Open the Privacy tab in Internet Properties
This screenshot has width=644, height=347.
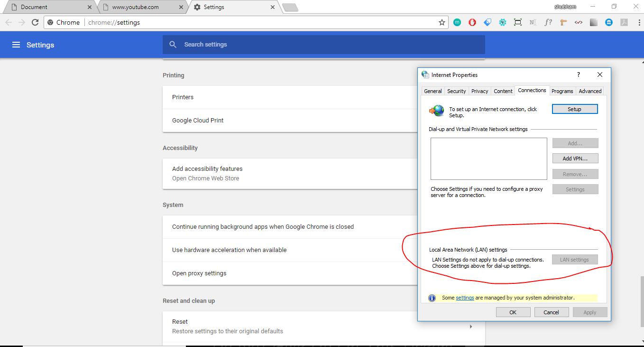coord(479,91)
